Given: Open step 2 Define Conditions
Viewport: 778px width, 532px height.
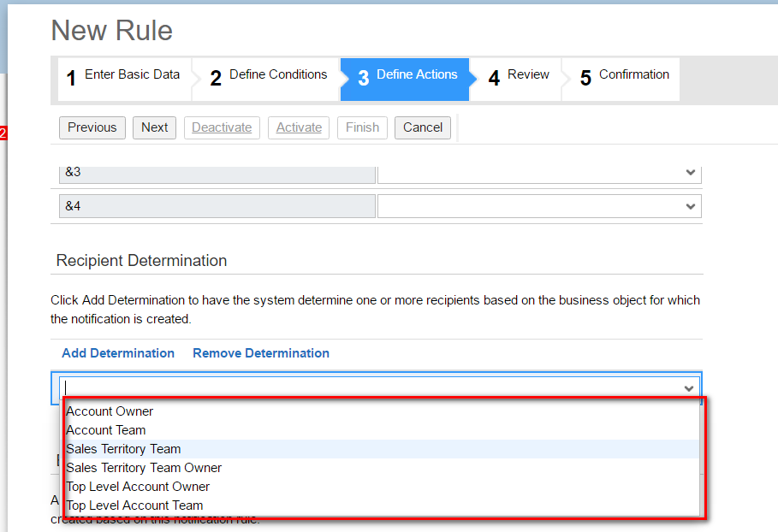Looking at the screenshot, I should (266, 80).
